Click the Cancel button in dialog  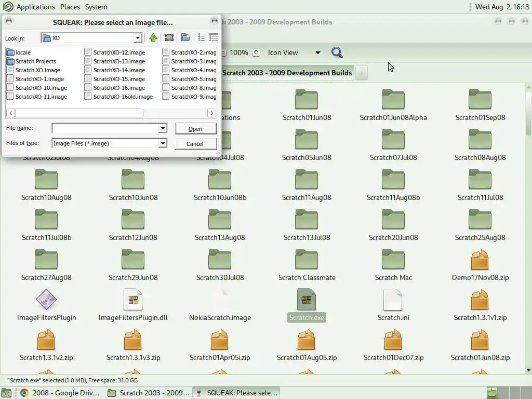tap(195, 143)
